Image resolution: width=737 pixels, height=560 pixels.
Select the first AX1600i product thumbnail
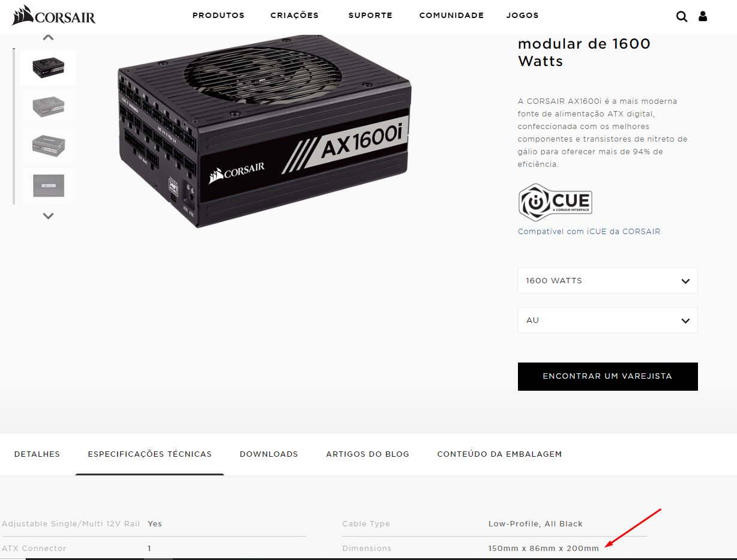coord(48,68)
